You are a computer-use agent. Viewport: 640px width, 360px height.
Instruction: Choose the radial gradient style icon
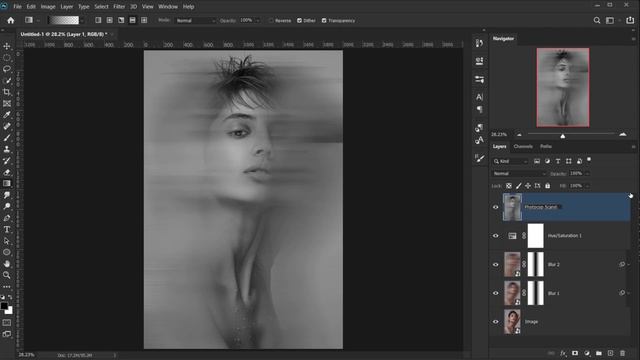(110, 20)
